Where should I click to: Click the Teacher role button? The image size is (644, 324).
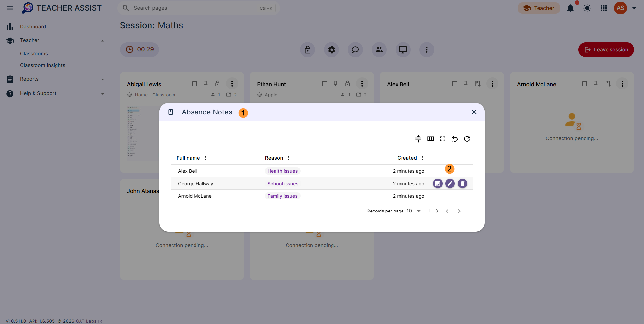(x=539, y=8)
